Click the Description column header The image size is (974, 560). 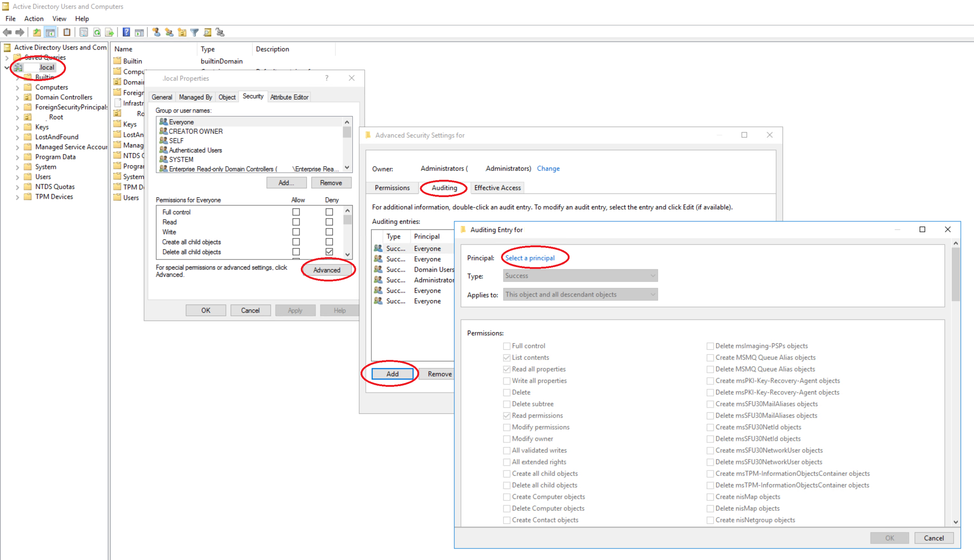[272, 49]
